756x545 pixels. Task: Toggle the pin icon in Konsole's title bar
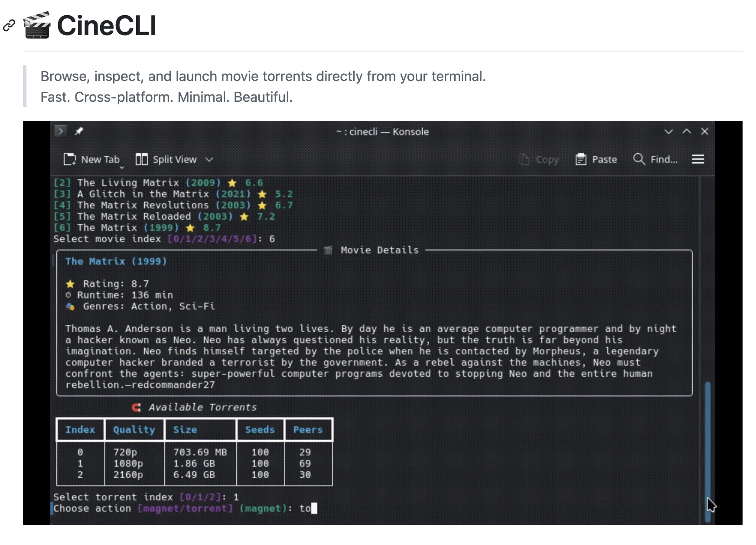coord(79,131)
